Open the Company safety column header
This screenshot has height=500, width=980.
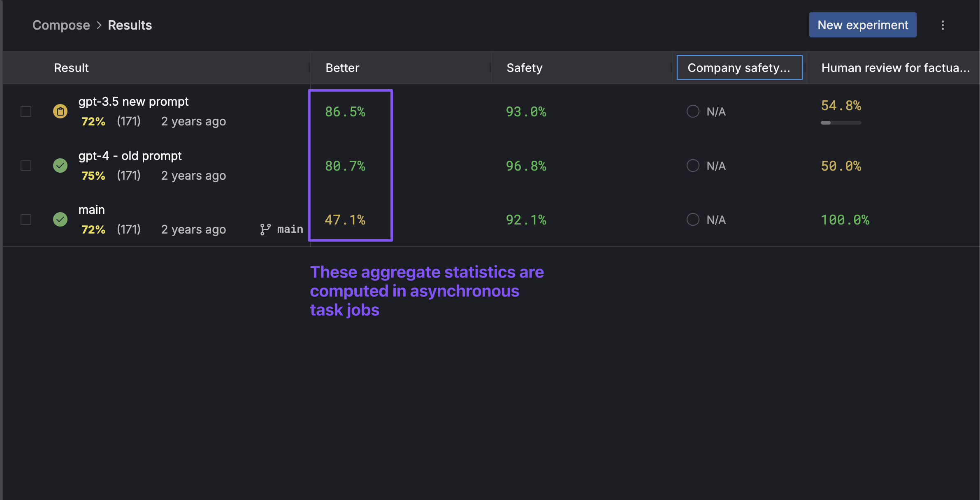click(739, 67)
